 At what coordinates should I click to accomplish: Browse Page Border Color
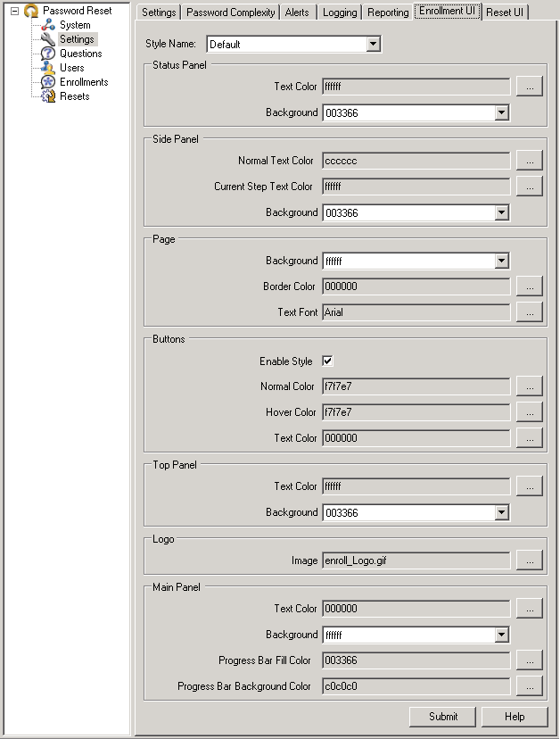[530, 286]
